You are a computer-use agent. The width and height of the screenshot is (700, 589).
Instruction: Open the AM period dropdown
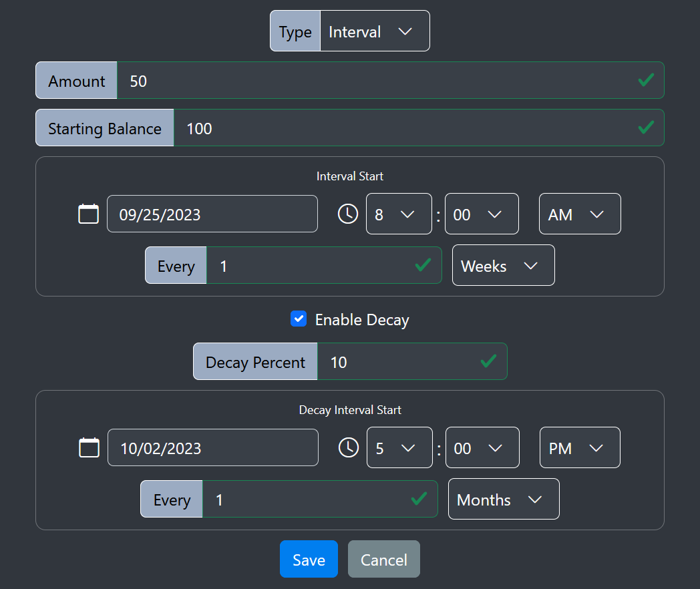[x=580, y=214]
